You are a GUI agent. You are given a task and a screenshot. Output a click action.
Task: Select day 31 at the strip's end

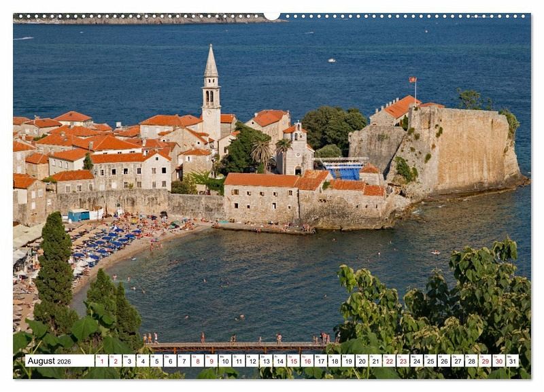tap(512, 361)
